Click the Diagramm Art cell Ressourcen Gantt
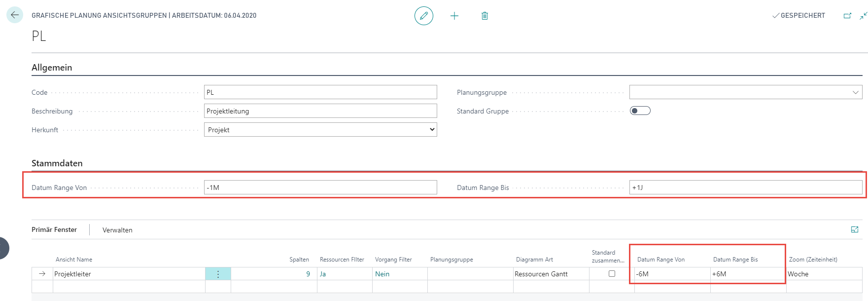This screenshot has width=868, height=301. coord(551,274)
